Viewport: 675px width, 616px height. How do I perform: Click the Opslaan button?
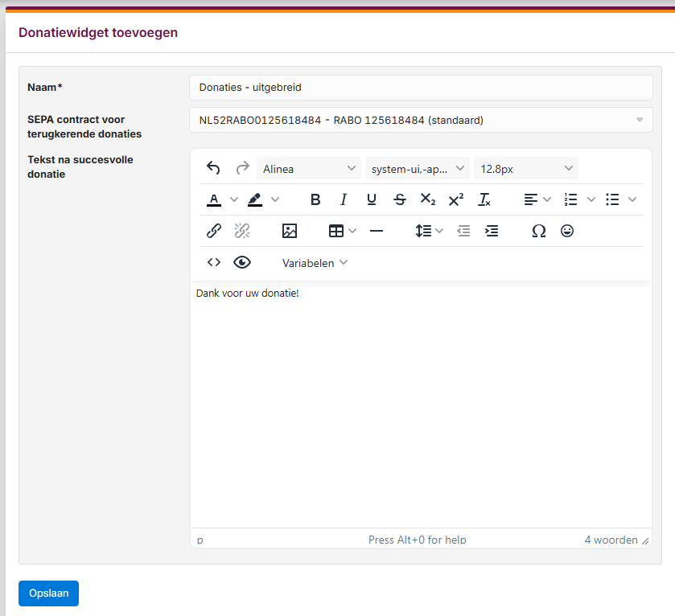click(x=48, y=593)
